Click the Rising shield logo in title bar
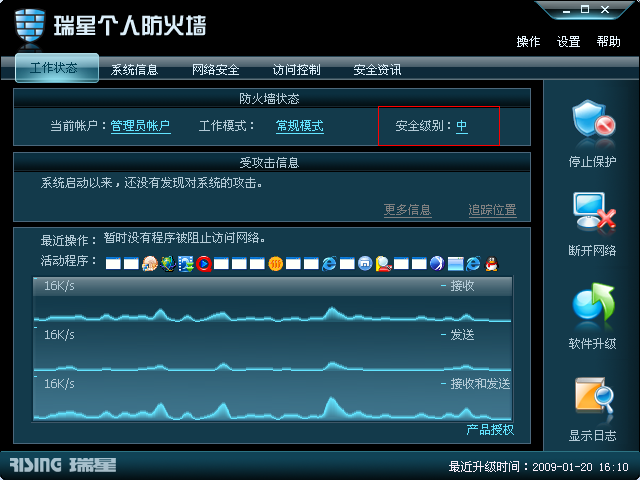Screen dimensions: 640x480 [x=30, y=25]
